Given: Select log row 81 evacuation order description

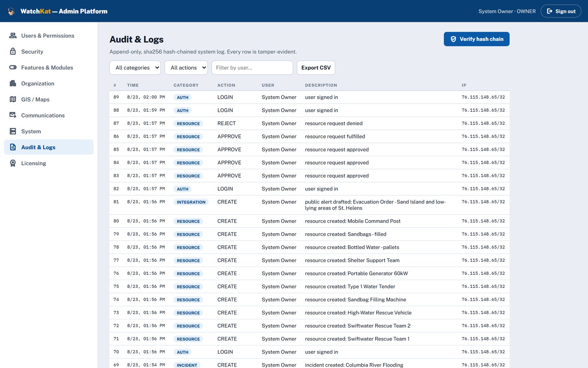Looking at the screenshot, I should tap(375, 205).
